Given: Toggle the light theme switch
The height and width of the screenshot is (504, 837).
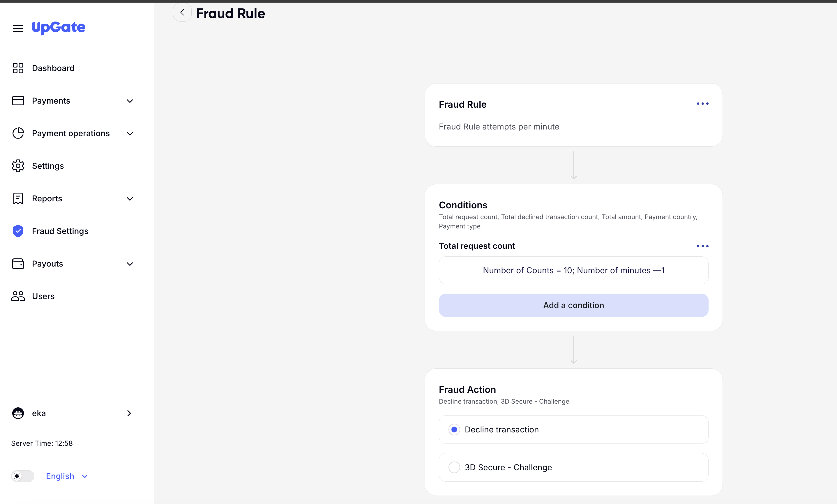Looking at the screenshot, I should coord(22,476).
